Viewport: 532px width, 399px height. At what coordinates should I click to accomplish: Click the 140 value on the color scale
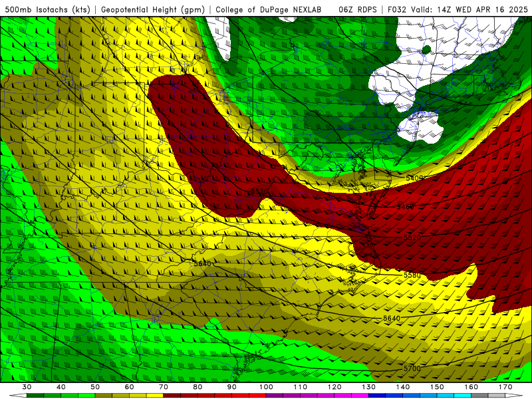(x=403, y=387)
